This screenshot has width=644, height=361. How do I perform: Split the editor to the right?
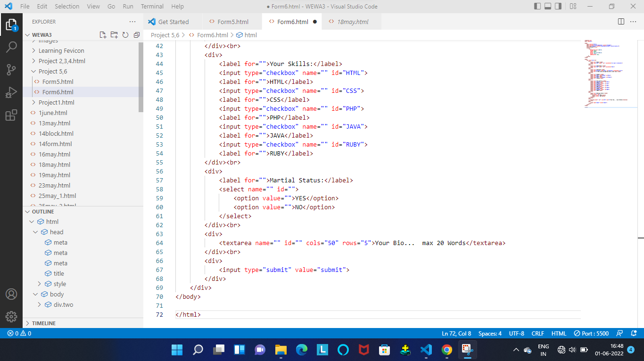point(621,22)
